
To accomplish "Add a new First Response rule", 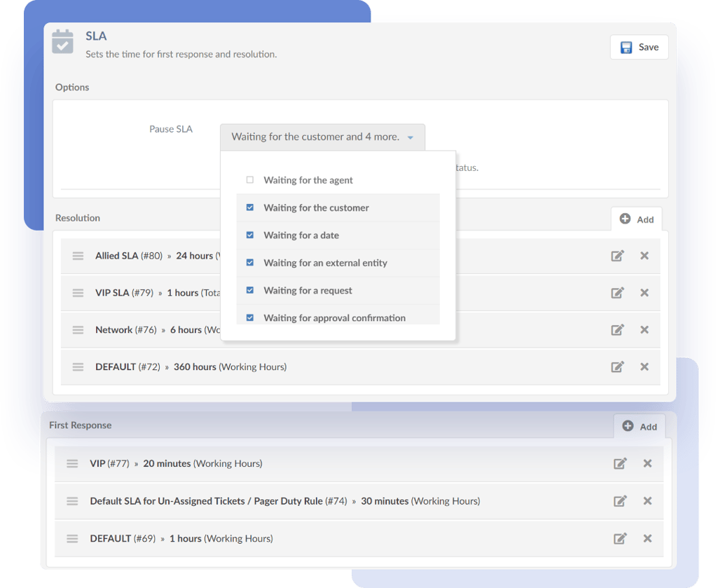I will click(639, 426).
